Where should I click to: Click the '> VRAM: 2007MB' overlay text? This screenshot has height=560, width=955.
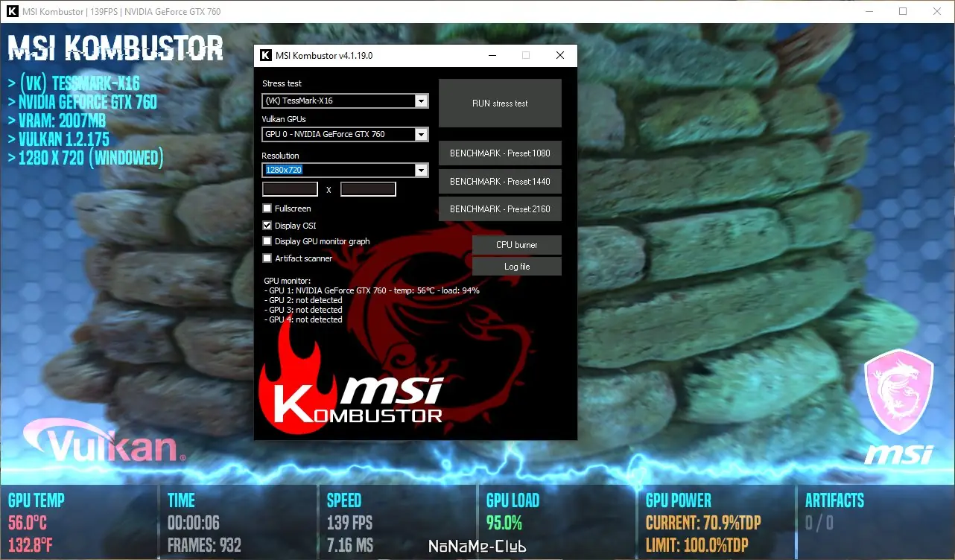point(57,120)
